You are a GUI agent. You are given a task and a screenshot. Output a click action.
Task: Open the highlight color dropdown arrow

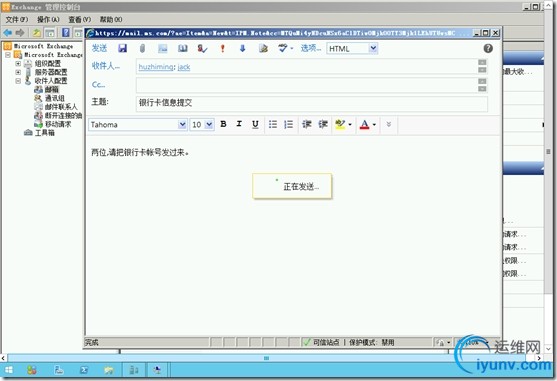click(x=350, y=125)
